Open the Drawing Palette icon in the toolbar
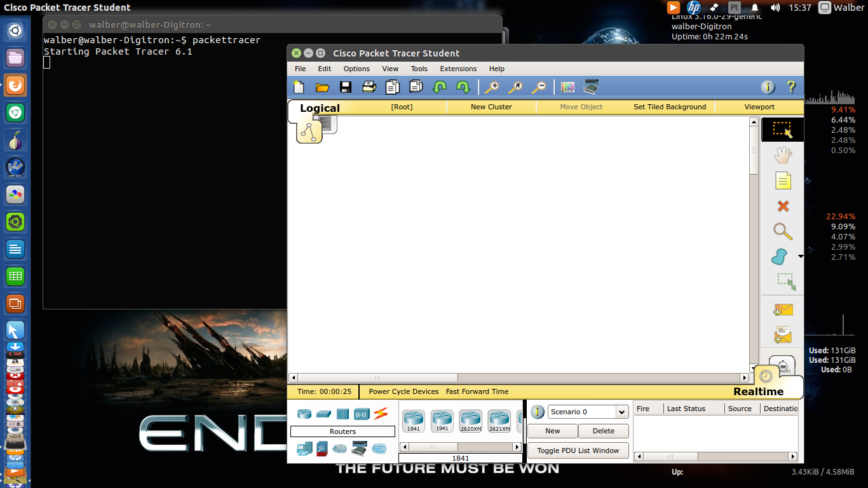The image size is (868, 488). pyautogui.click(x=567, y=87)
